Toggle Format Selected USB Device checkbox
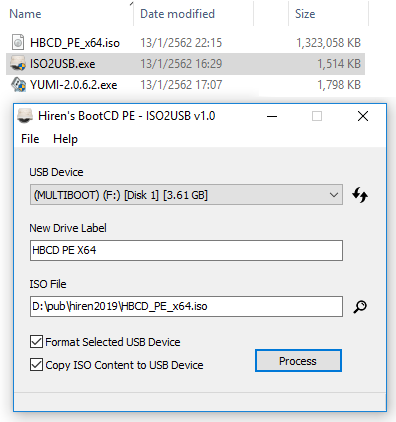Image resolution: width=396 pixels, height=422 pixels. point(36,342)
